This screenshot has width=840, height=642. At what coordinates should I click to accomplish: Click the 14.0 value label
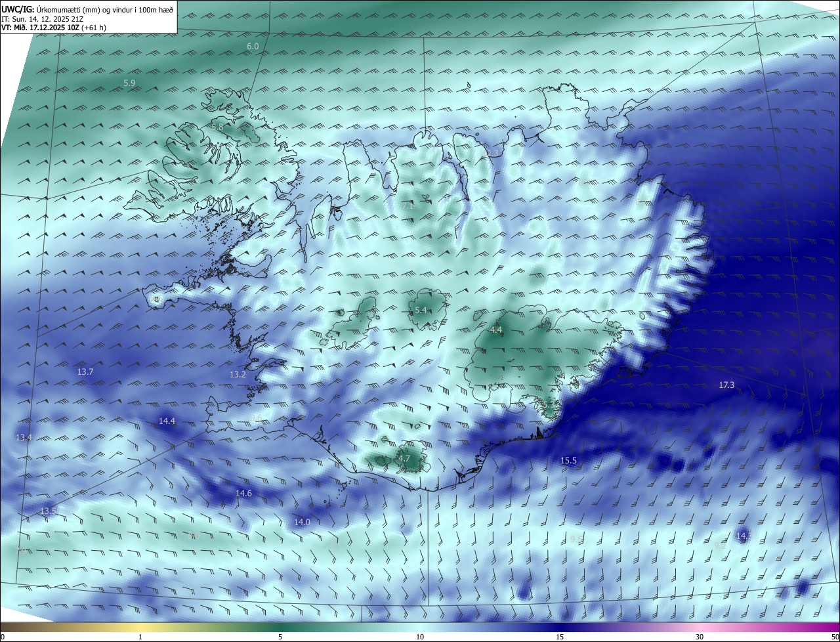[x=302, y=522]
